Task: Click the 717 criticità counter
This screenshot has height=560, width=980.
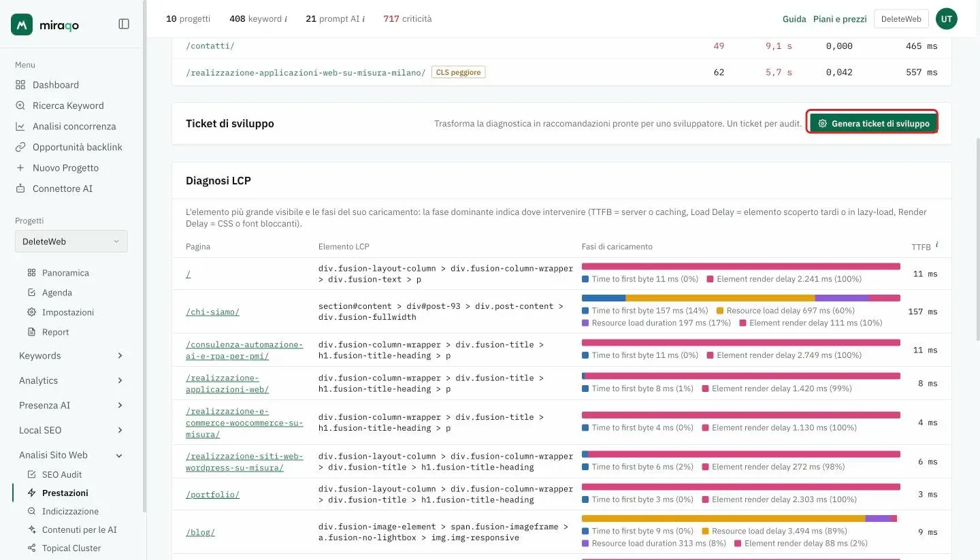Action: (407, 19)
